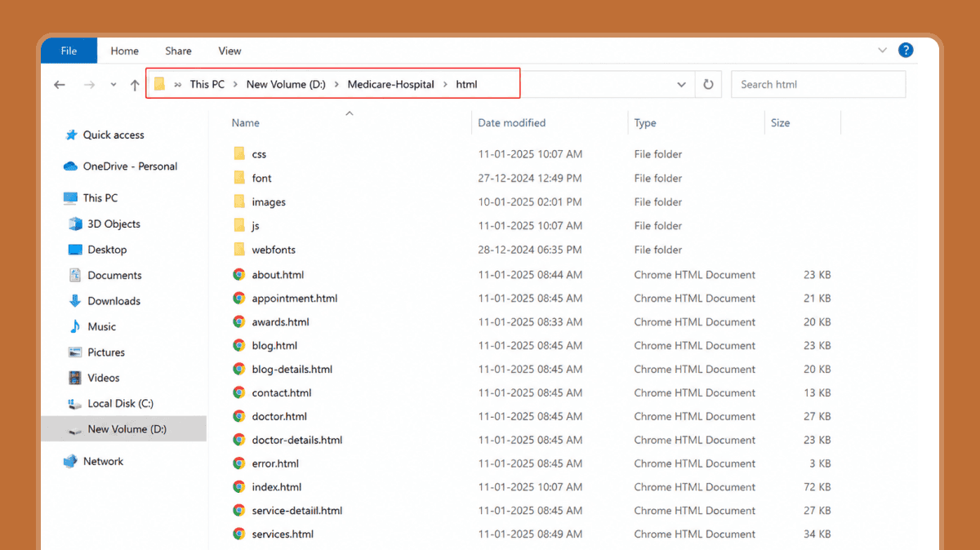Click the Downloads arrow icon in sidebar
This screenshot has width=980, height=550.
click(x=75, y=301)
